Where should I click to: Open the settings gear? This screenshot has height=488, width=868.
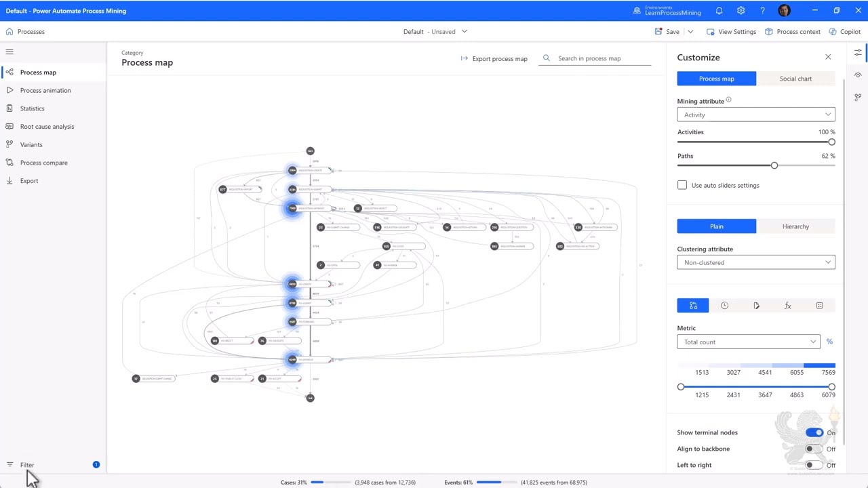[x=741, y=11]
